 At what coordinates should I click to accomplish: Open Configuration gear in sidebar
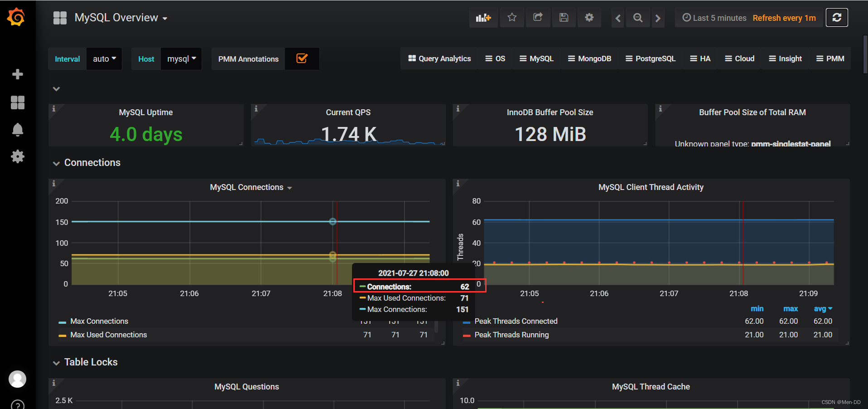pyautogui.click(x=18, y=157)
